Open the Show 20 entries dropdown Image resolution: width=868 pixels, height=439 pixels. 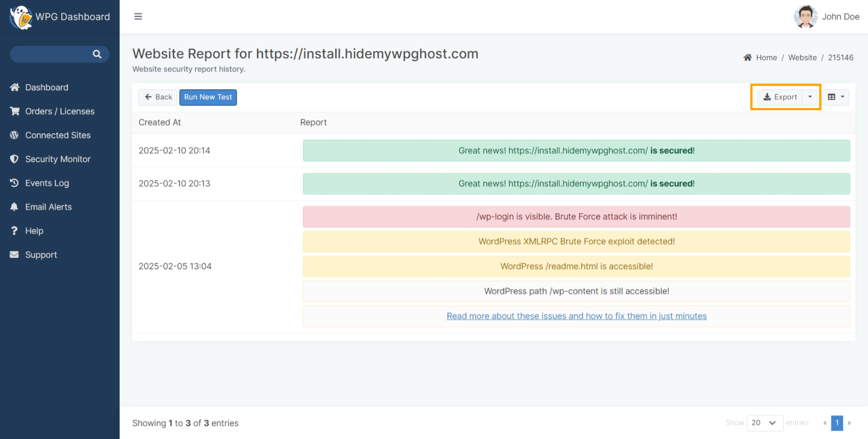pos(764,423)
